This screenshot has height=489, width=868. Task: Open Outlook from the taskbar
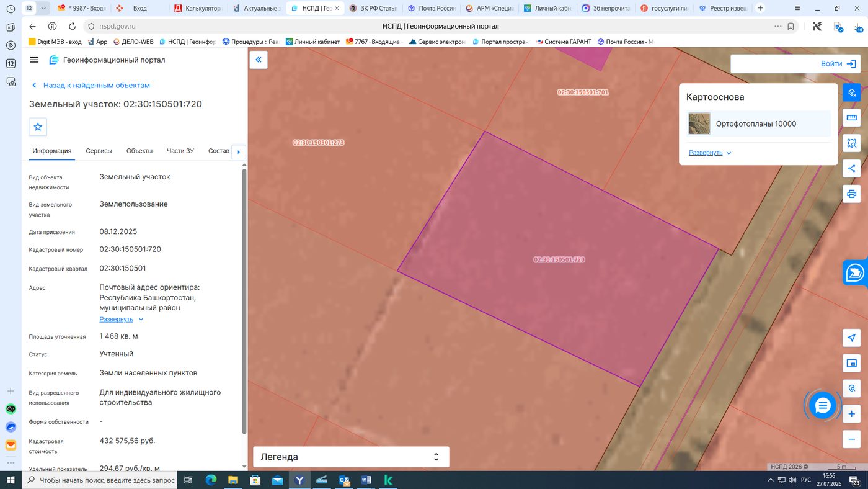point(344,480)
